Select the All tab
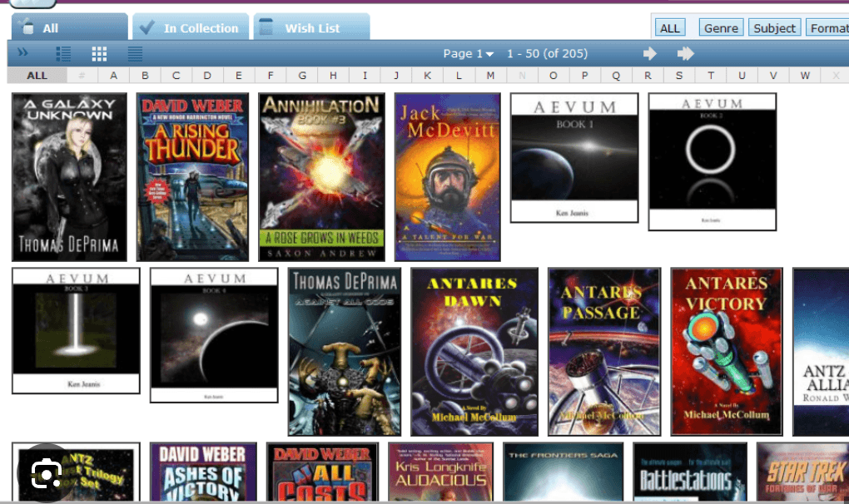This screenshot has width=849, height=504. 69,27
